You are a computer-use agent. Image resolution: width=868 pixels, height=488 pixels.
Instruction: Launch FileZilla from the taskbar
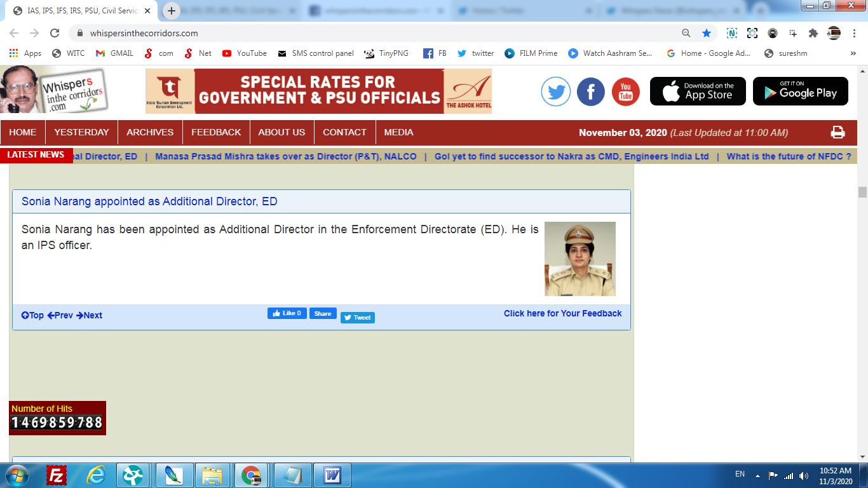coord(57,475)
